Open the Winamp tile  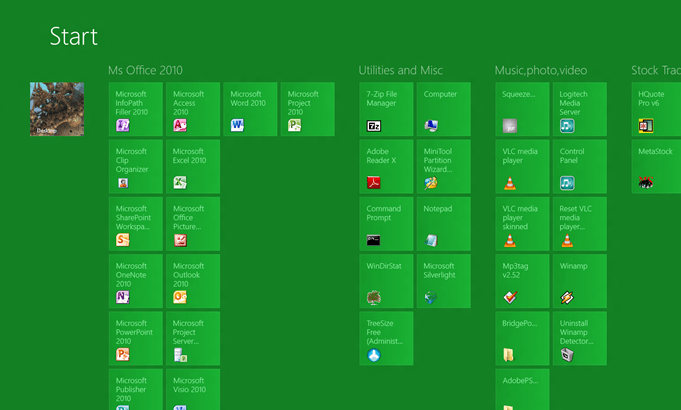579,281
